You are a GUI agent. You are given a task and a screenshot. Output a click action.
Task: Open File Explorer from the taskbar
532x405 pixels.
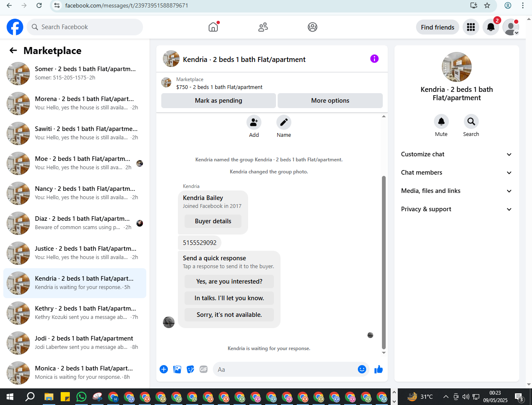(49, 397)
